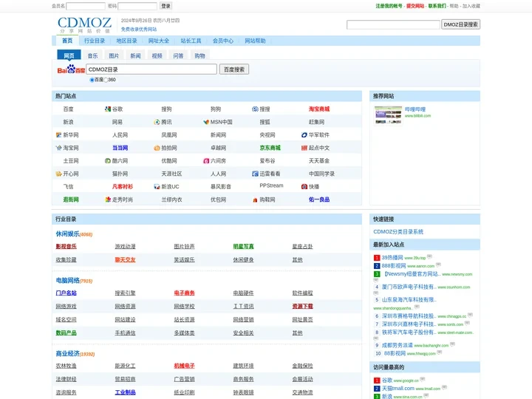
Task: Open the 网站帮助 navigation item
Action: coord(255,41)
